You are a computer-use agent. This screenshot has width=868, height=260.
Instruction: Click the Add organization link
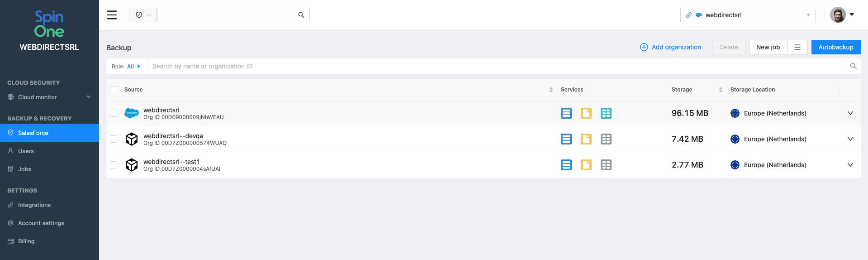[671, 47]
